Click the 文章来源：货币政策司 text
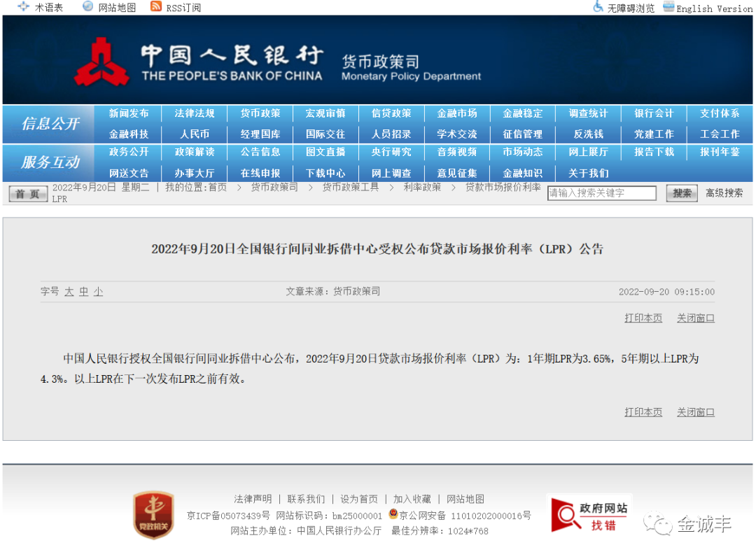The image size is (756, 557). (332, 292)
